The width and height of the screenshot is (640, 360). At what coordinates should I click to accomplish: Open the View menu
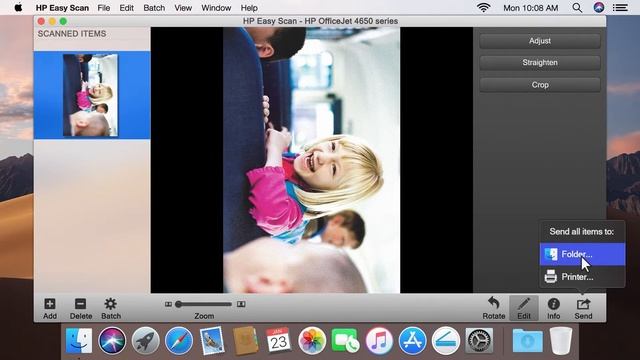pyautogui.click(x=183, y=8)
